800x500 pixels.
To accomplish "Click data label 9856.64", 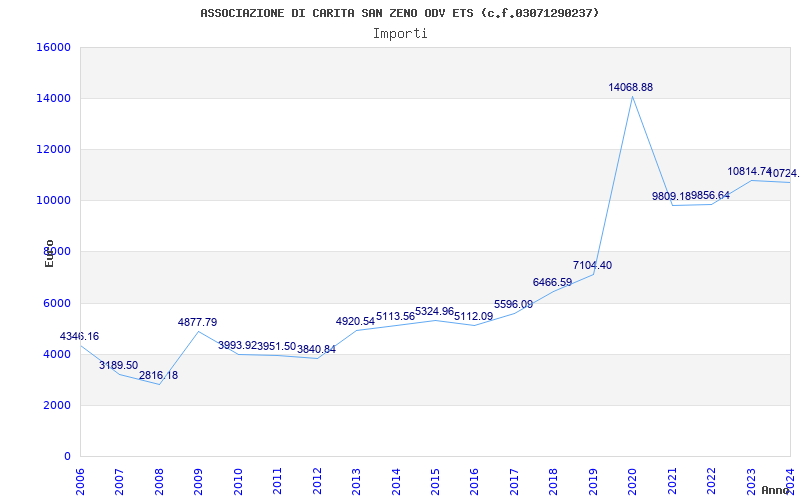I will coord(711,195).
